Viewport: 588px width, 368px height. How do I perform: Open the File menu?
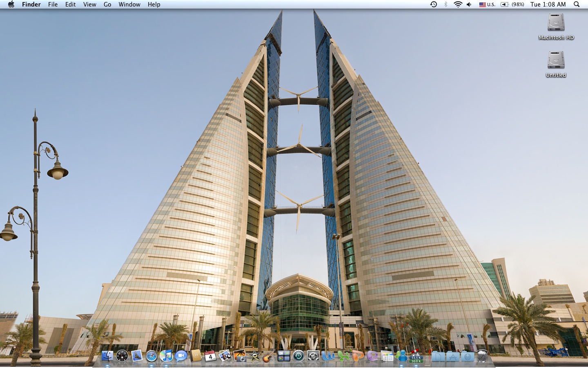pyautogui.click(x=53, y=4)
